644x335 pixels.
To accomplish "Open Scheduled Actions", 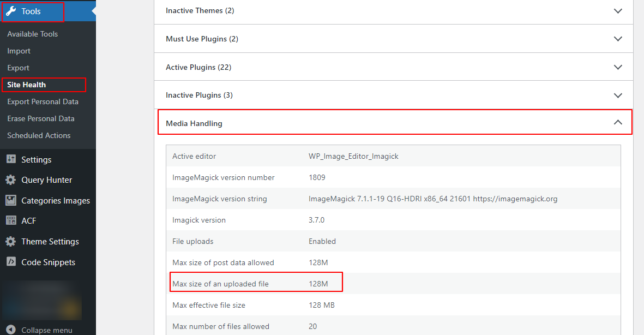I will click(x=39, y=135).
